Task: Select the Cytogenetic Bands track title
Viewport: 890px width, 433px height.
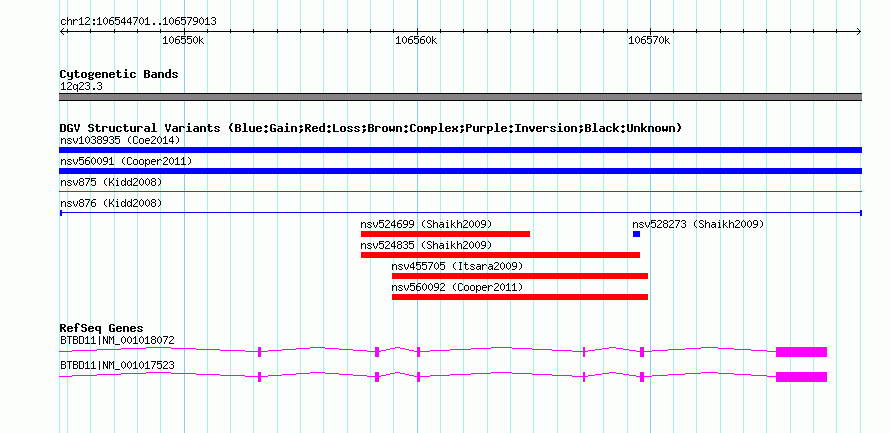Action: [119, 74]
